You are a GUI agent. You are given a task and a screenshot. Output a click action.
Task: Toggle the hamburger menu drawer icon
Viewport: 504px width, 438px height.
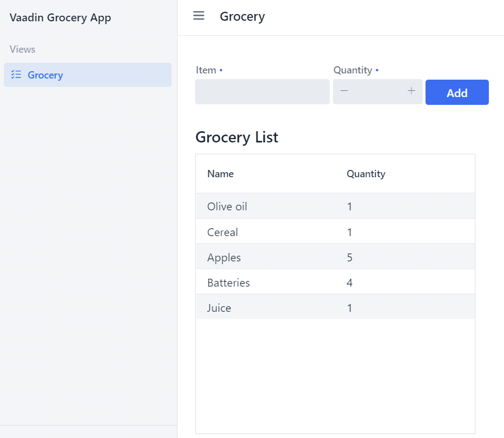point(198,16)
